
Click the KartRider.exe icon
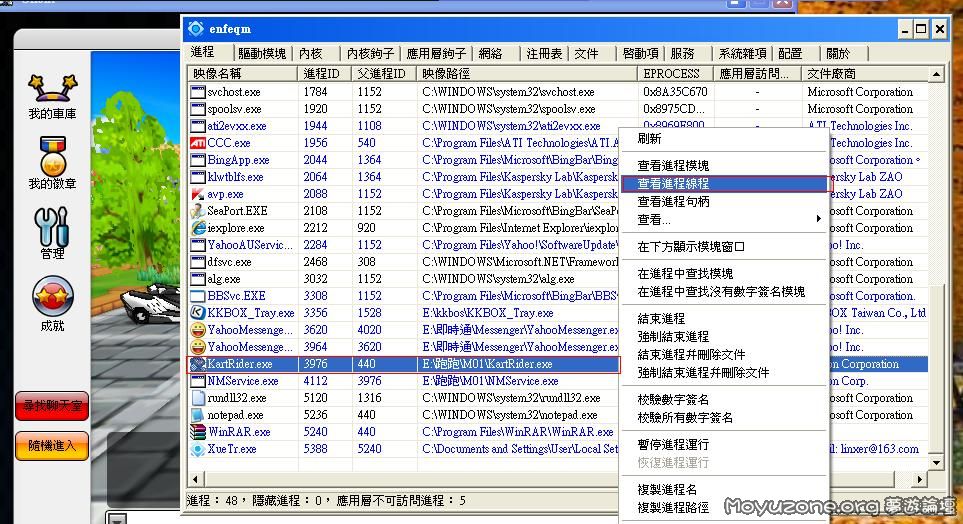[198, 364]
